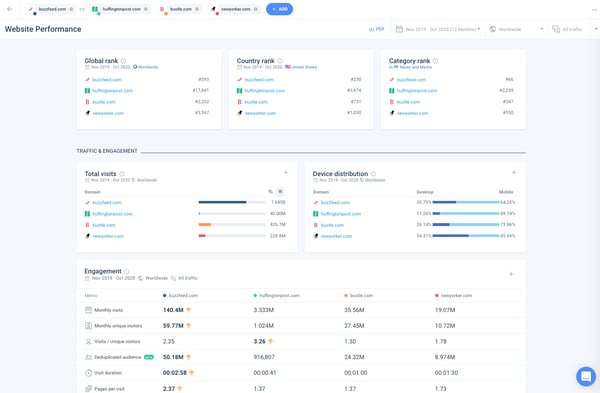Image resolution: width=600 pixels, height=393 pixels.
Task: Click the trophy icon next to 3.26
Action: [x=271, y=341]
